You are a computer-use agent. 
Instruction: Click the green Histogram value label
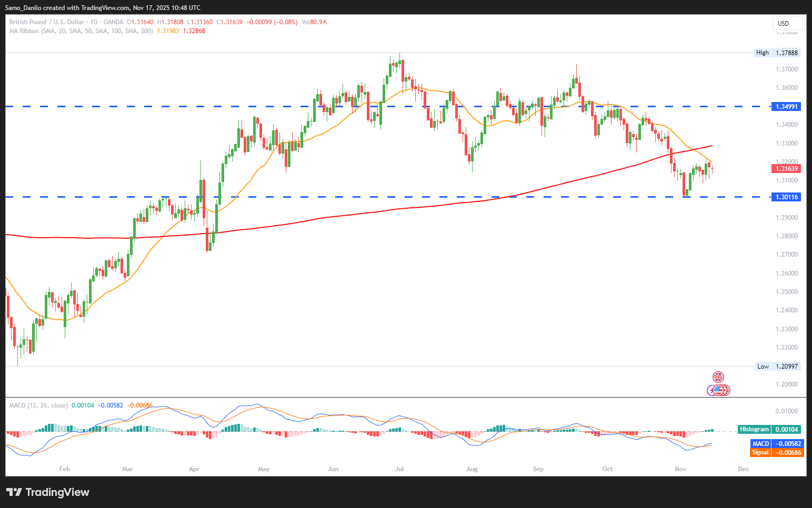(769, 429)
